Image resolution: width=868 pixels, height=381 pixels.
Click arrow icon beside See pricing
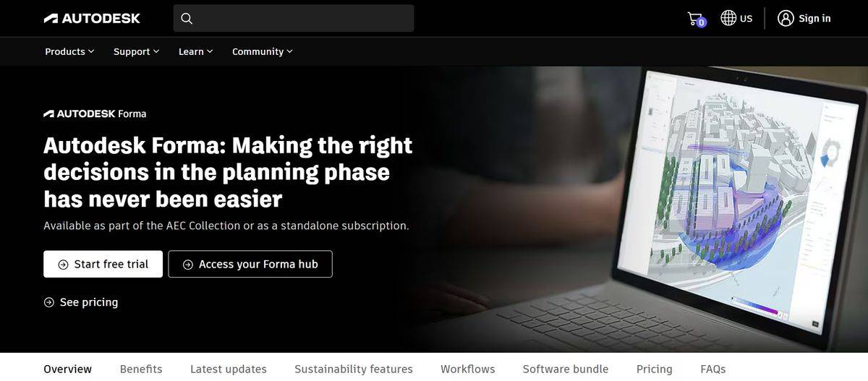[x=49, y=302]
